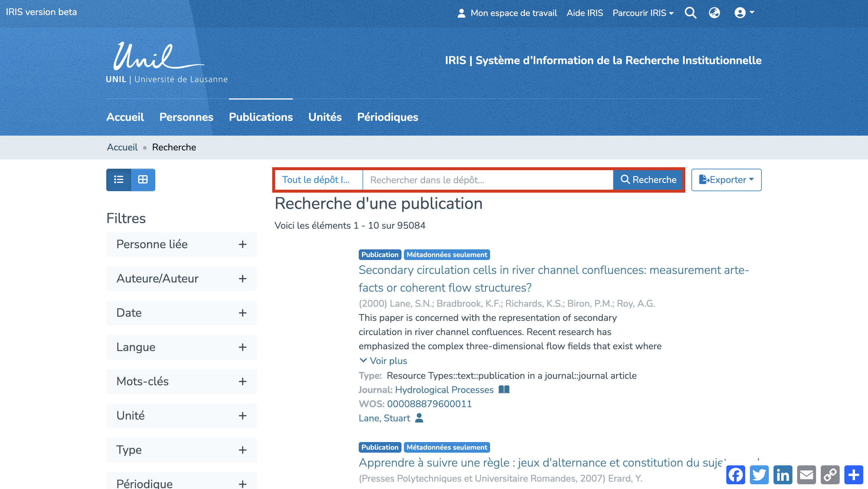Expand the Personne liée filter
The height and width of the screenshot is (489, 868).
coord(181,244)
